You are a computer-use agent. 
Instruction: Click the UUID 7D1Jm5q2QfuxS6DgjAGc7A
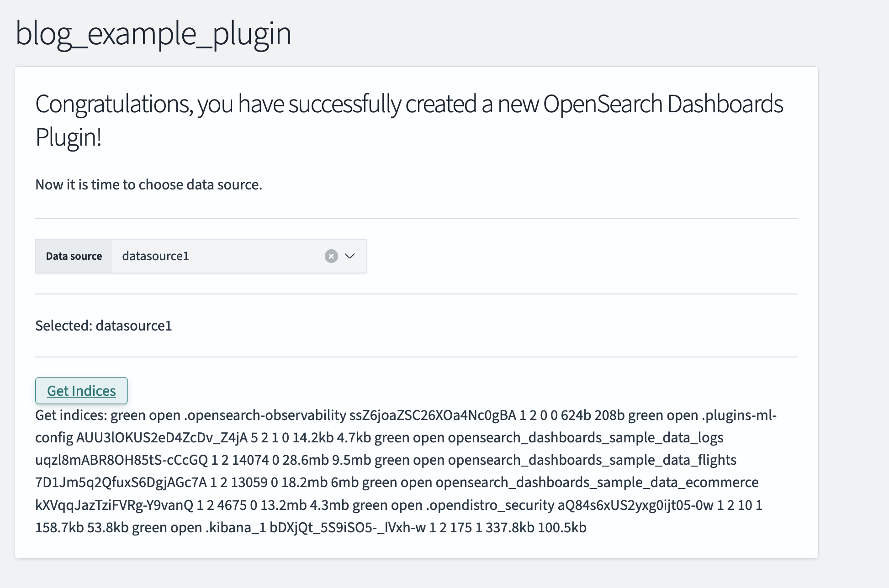121,482
